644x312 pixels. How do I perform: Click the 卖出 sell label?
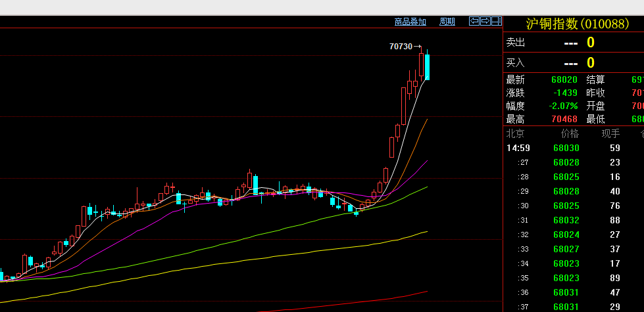click(x=516, y=42)
